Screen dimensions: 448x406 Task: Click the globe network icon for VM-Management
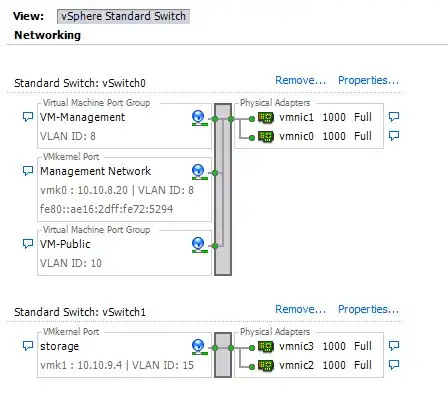(199, 118)
